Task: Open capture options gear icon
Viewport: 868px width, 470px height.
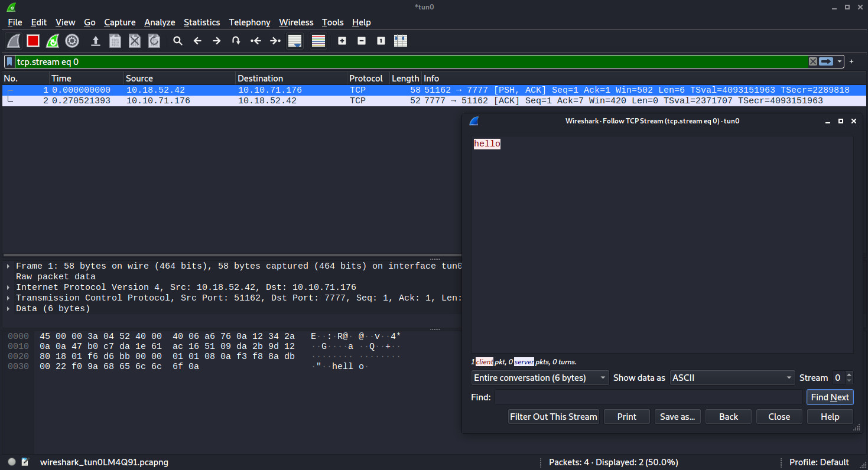Action: [x=72, y=41]
